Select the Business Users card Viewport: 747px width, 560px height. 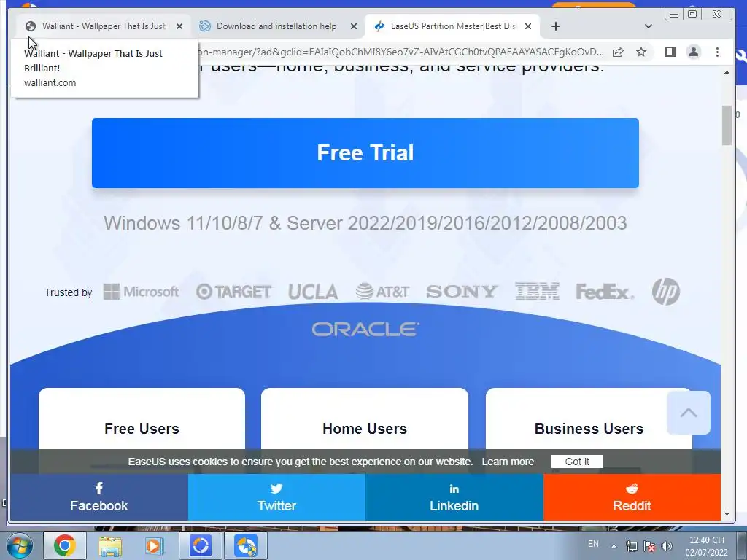[589, 419]
